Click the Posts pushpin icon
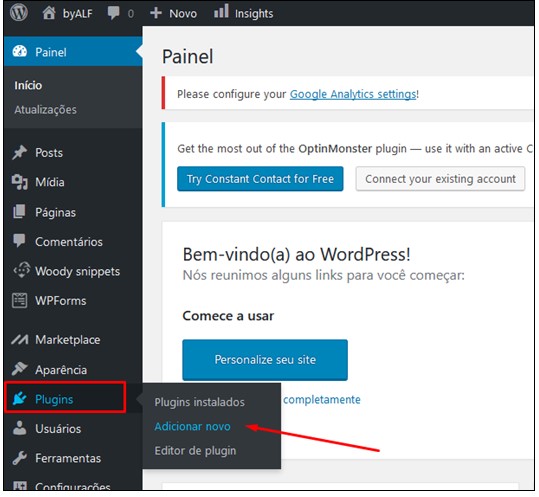 pyautogui.click(x=20, y=152)
